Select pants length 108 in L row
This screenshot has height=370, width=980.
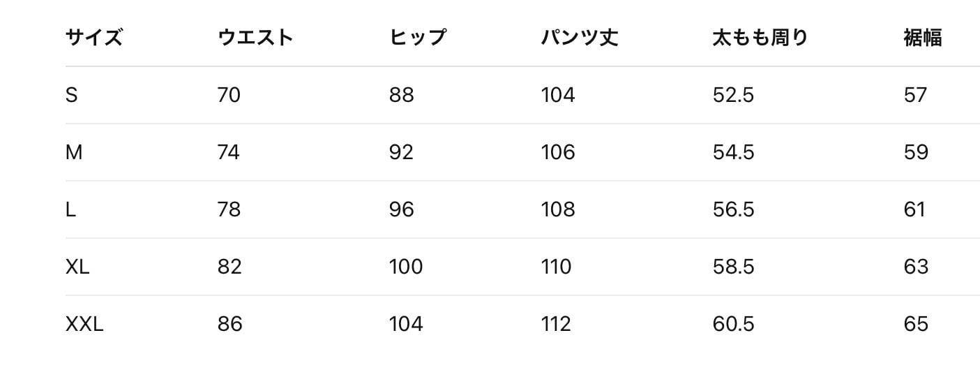point(558,209)
